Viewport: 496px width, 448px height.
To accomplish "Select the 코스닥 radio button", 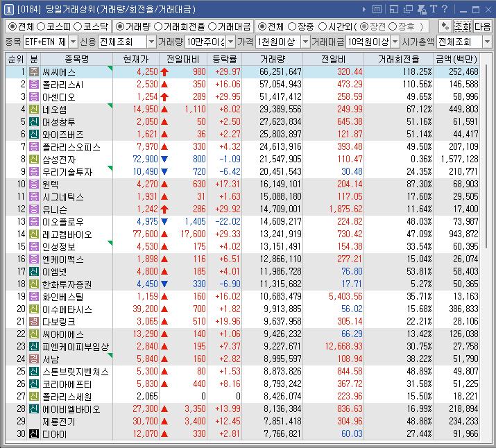I will coord(78,26).
